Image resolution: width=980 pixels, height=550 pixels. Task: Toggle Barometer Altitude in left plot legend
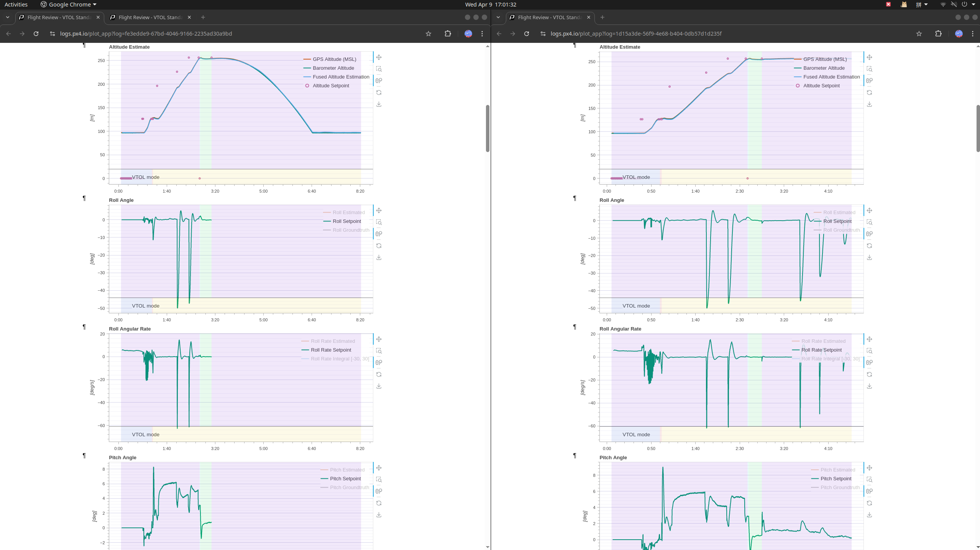[329, 68]
